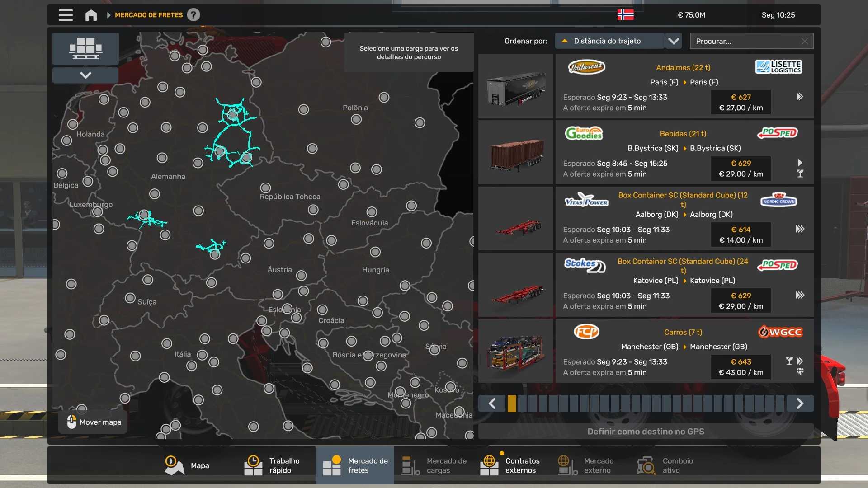Go to the next page of offers
This screenshot has height=488, width=868.
[x=799, y=403]
